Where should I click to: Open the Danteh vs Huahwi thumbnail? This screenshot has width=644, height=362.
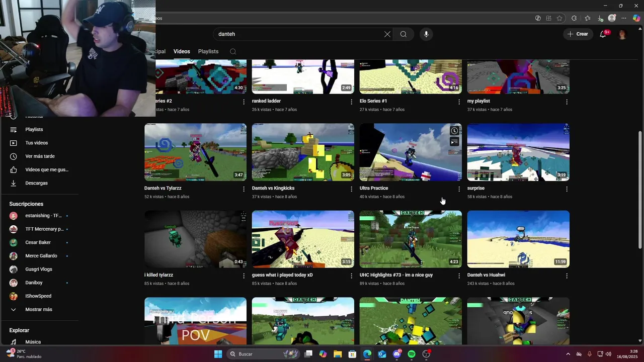518,239
